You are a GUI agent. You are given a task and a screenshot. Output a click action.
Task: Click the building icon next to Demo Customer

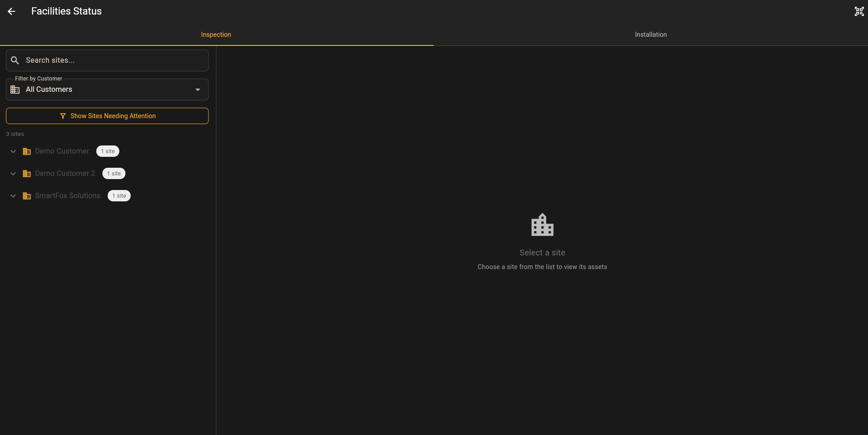point(27,151)
